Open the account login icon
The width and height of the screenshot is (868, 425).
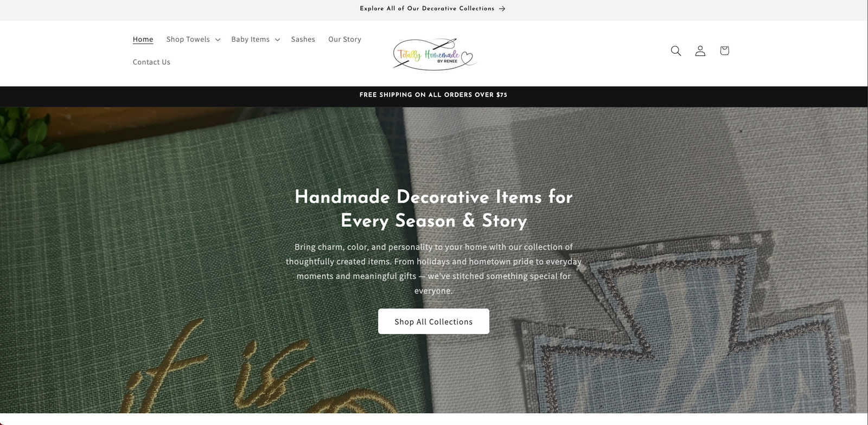[x=700, y=50]
